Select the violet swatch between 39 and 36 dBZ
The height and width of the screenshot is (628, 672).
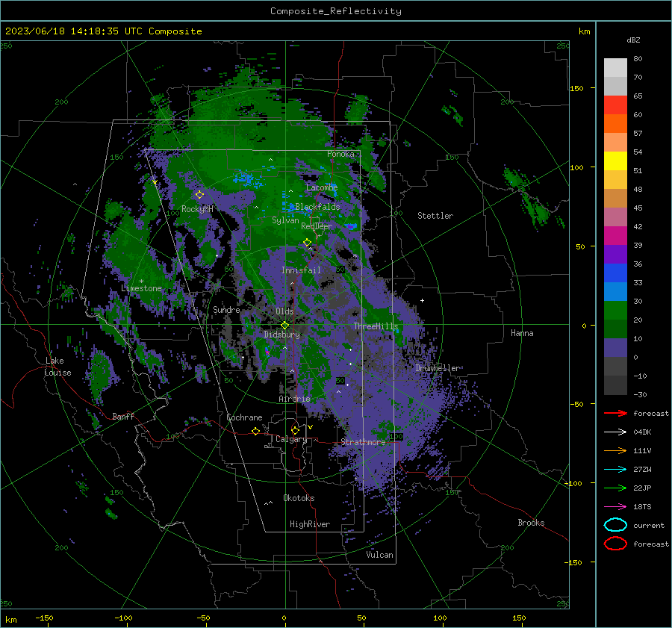coord(615,255)
